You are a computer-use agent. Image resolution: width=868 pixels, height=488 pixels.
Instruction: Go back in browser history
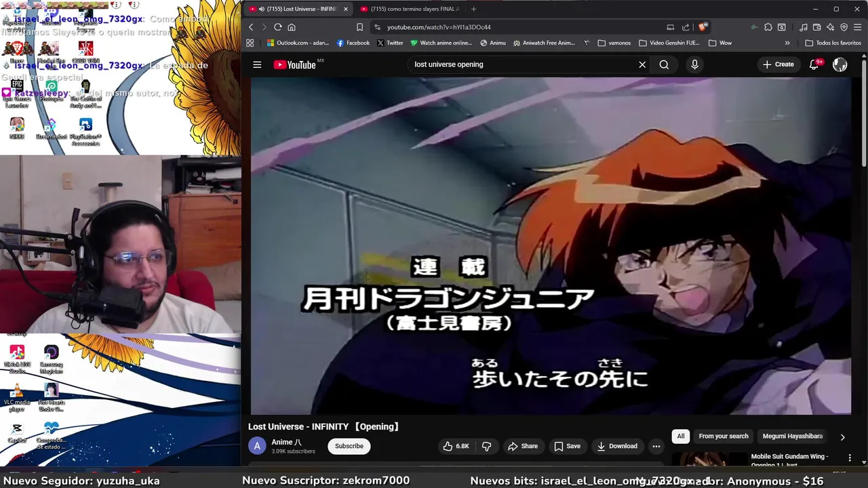[251, 27]
